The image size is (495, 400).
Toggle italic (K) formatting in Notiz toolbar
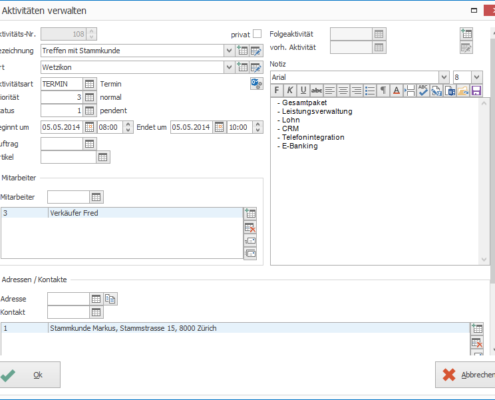pyautogui.click(x=290, y=90)
